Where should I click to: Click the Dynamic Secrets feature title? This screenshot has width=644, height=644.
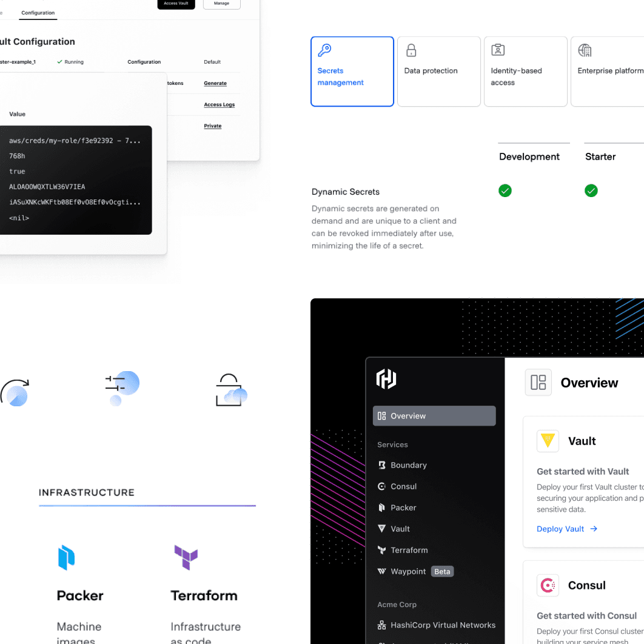(x=346, y=192)
